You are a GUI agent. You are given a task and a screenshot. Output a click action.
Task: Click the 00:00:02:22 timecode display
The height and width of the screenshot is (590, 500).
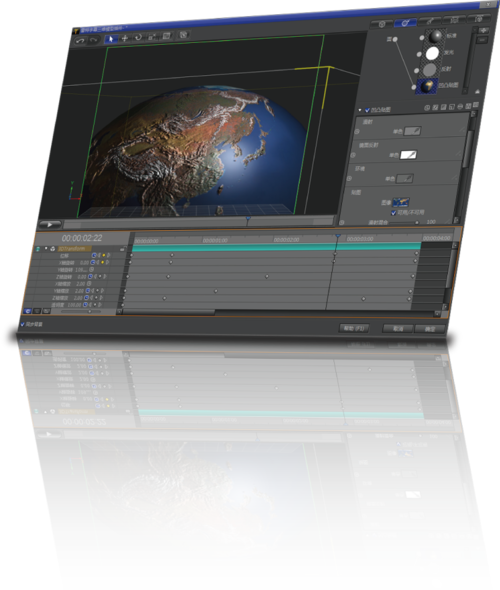click(x=82, y=238)
